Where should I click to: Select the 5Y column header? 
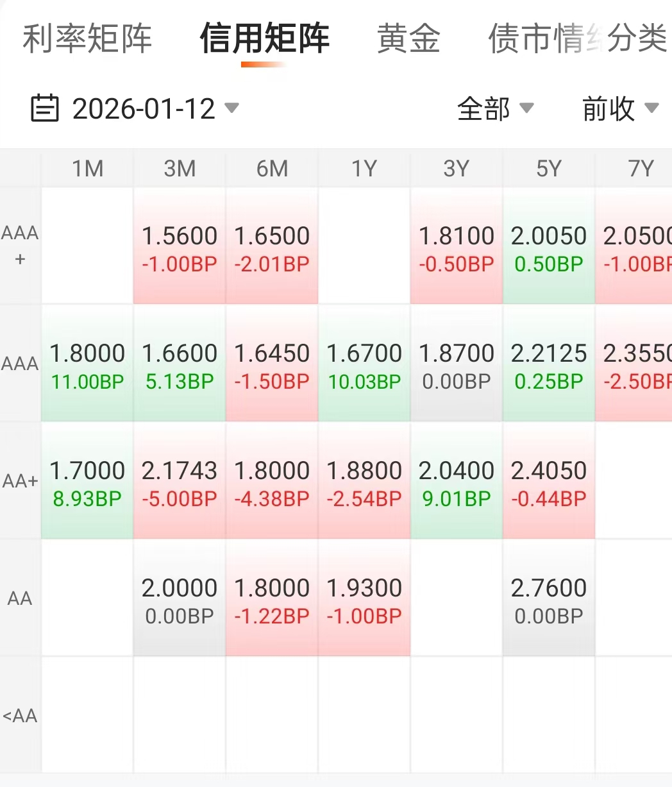(x=549, y=169)
